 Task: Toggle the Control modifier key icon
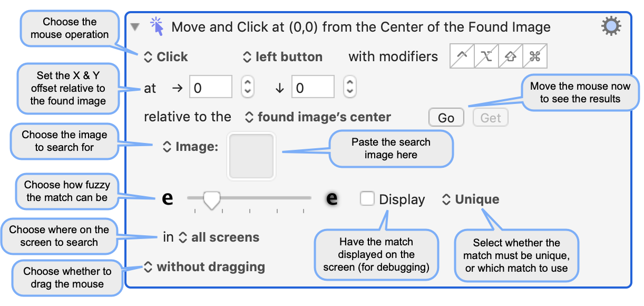[462, 56]
